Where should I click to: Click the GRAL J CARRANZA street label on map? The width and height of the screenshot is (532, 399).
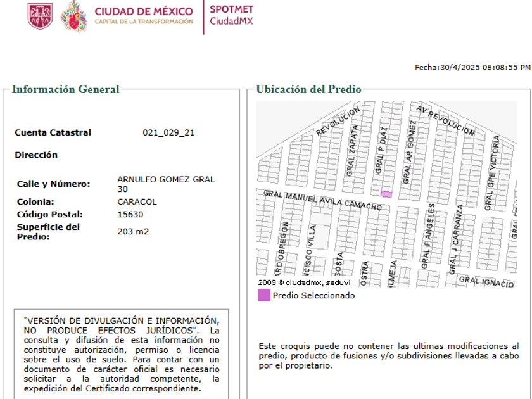456,239
